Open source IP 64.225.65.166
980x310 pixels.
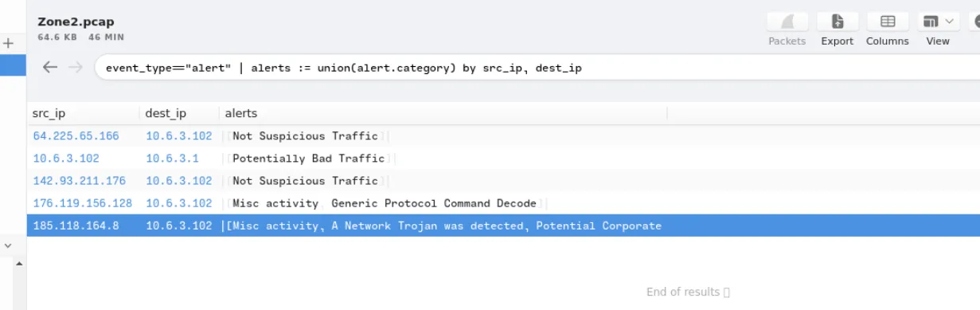pyautogui.click(x=76, y=136)
